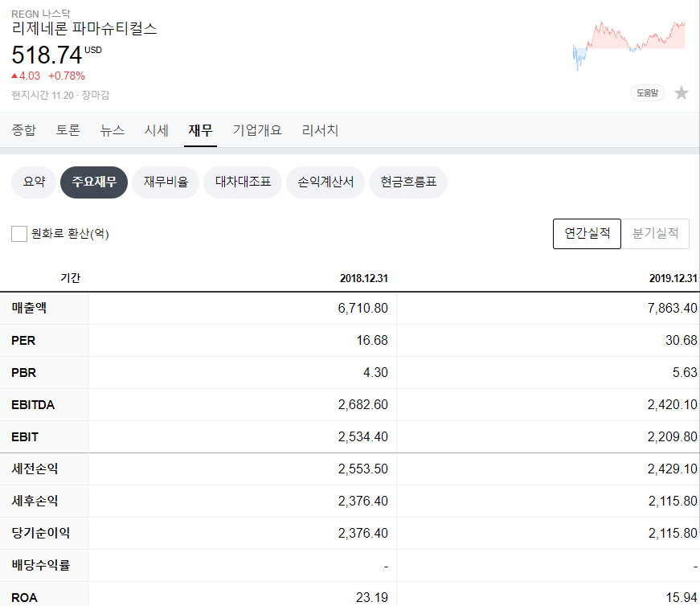Click the 16.68 PER value

(x=372, y=340)
